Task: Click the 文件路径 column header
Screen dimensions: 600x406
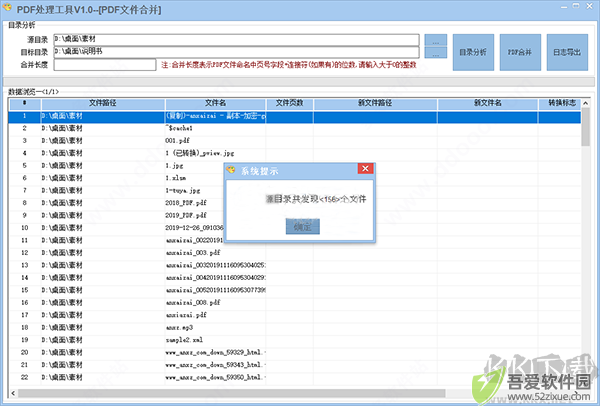Action: [103, 103]
